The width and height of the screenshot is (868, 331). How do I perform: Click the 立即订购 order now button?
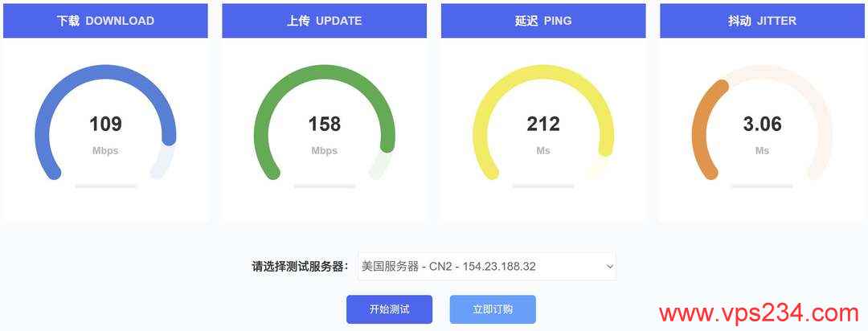pos(493,309)
